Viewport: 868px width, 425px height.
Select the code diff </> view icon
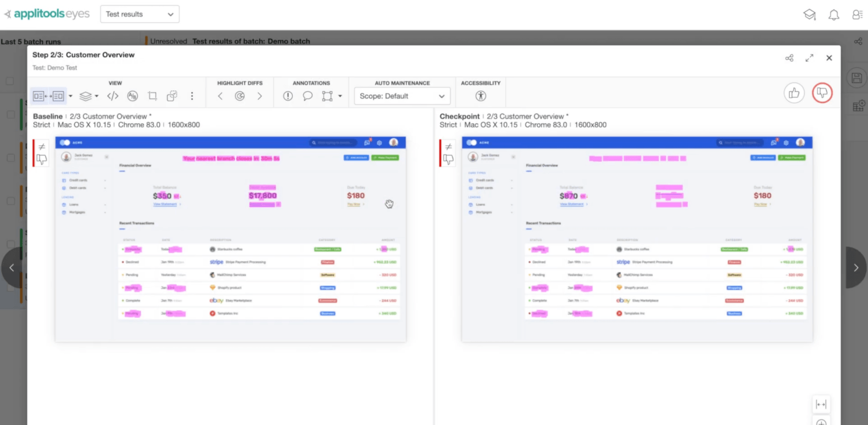(112, 96)
